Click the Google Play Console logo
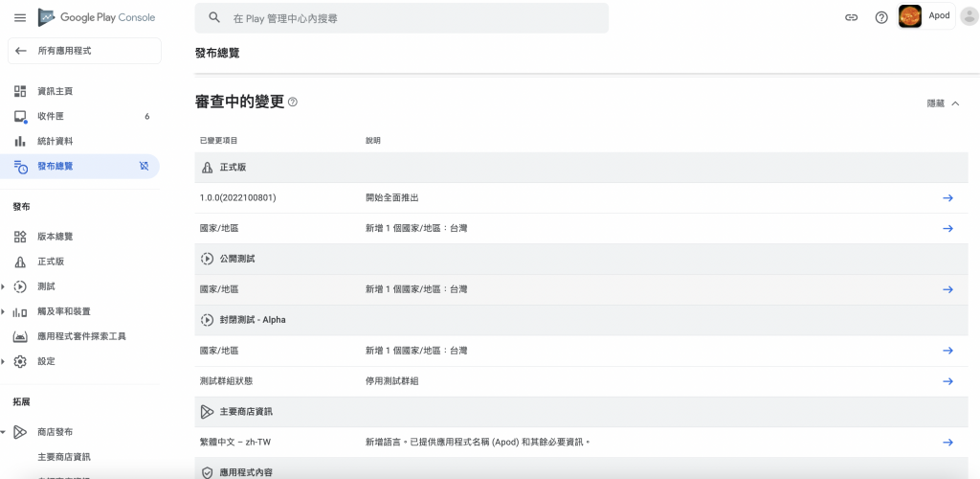980x479 pixels. (x=97, y=17)
